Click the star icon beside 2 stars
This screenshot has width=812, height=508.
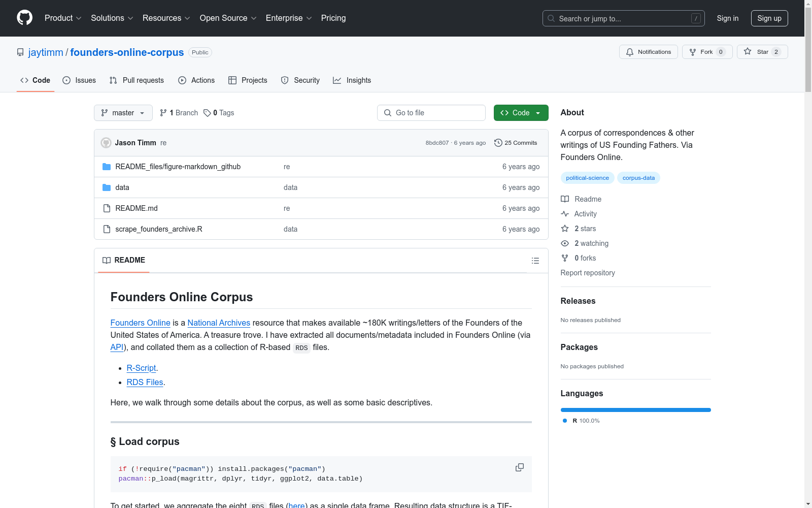(565, 229)
